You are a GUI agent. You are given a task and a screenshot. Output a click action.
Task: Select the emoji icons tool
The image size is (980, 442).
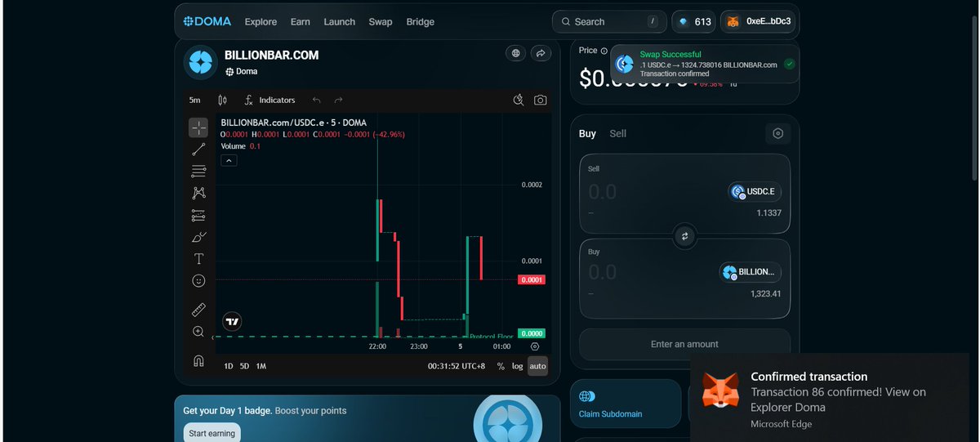point(198,280)
